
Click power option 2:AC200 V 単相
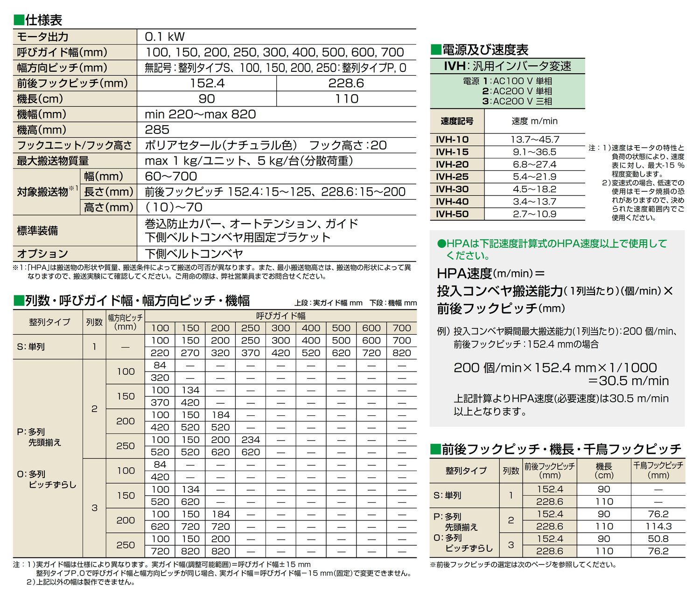(x=517, y=91)
